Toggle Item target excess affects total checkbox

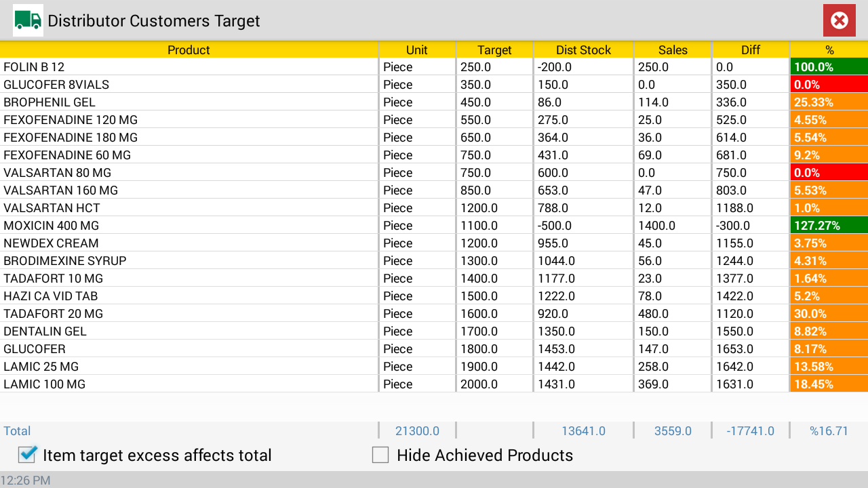pyautogui.click(x=28, y=455)
